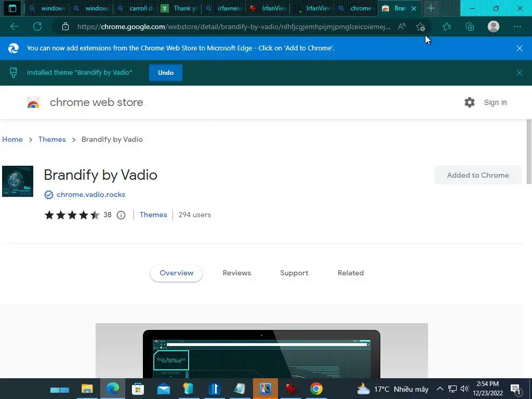Launch Google Chrome from the taskbar
Viewport: 532px width, 399px height.
pyautogui.click(x=316, y=389)
